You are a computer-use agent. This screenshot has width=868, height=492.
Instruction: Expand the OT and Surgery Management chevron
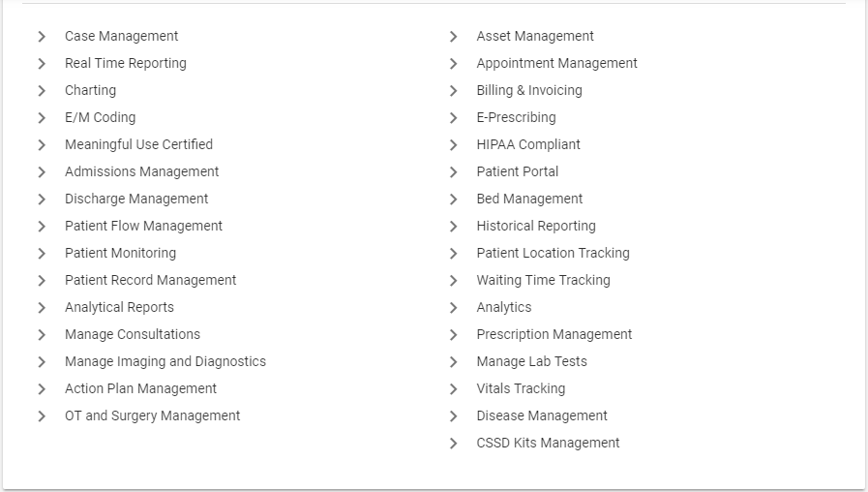pos(42,416)
